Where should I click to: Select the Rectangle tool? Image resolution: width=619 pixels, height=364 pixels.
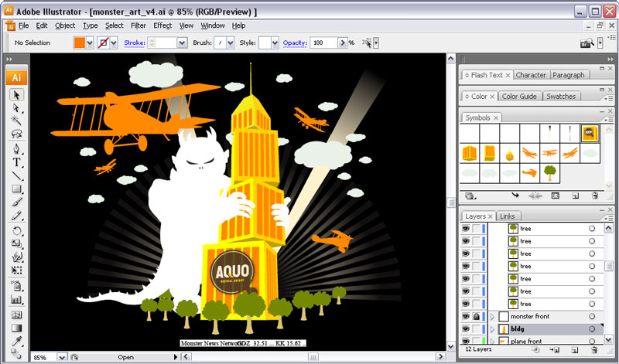pyautogui.click(x=16, y=189)
